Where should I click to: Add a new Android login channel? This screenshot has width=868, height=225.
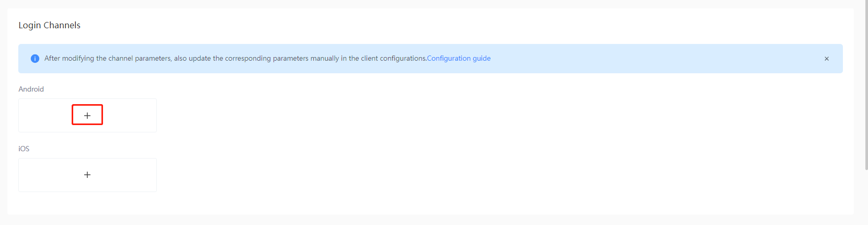(x=87, y=115)
